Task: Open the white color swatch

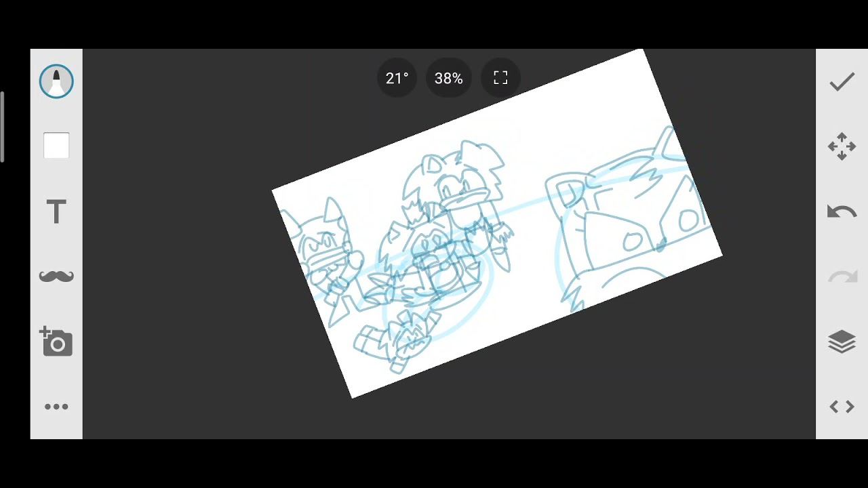Action: click(56, 146)
